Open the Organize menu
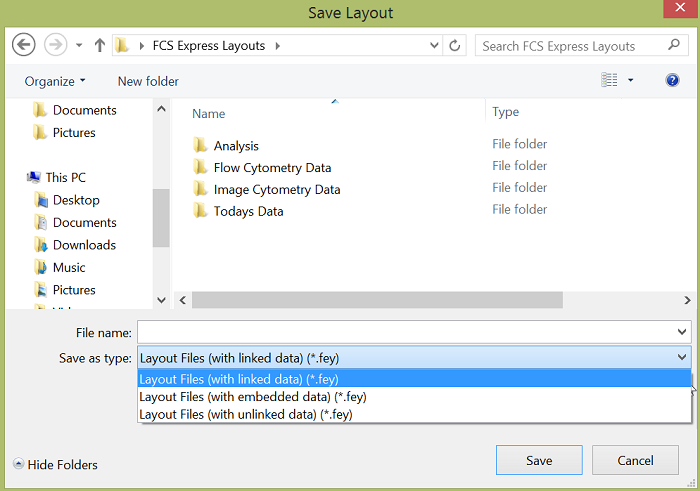The width and height of the screenshot is (700, 491). tap(55, 81)
